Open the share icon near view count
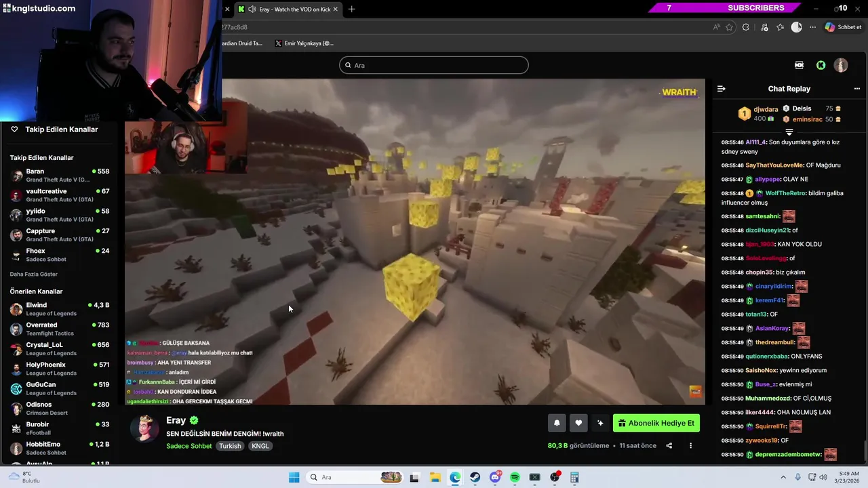 pyautogui.click(x=669, y=445)
